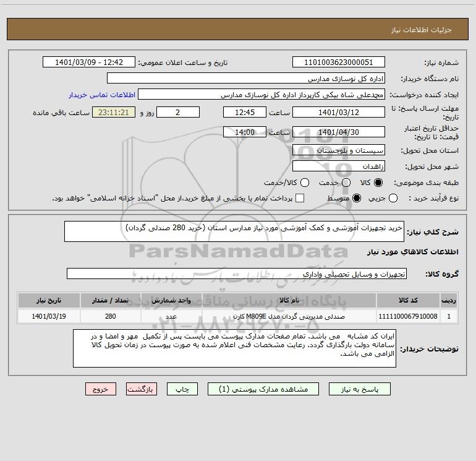This screenshot has width=476, height=461.
Task: Click the پاسخ به نیاز button
Action: point(360,389)
